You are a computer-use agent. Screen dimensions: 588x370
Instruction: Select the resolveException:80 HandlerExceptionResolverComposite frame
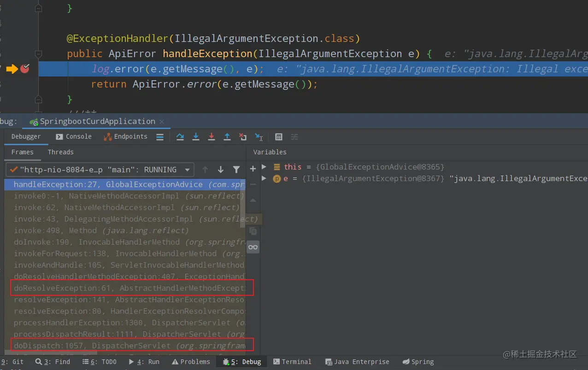(125, 311)
